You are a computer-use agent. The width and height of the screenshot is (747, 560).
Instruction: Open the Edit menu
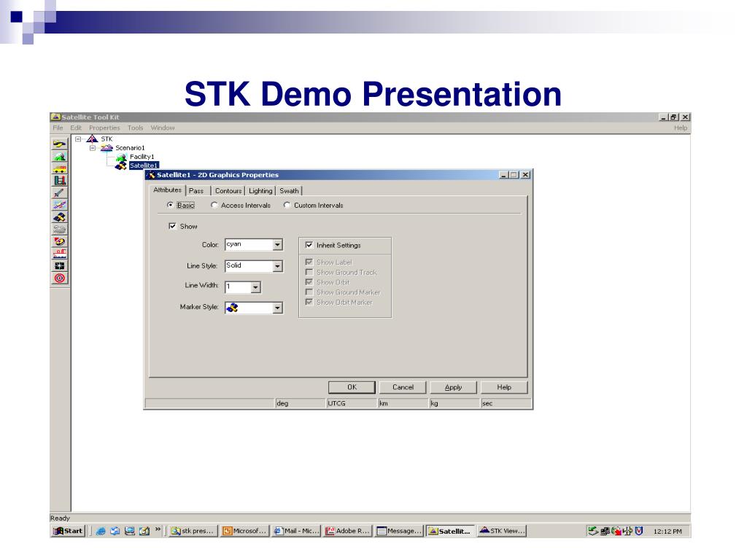[x=76, y=128]
